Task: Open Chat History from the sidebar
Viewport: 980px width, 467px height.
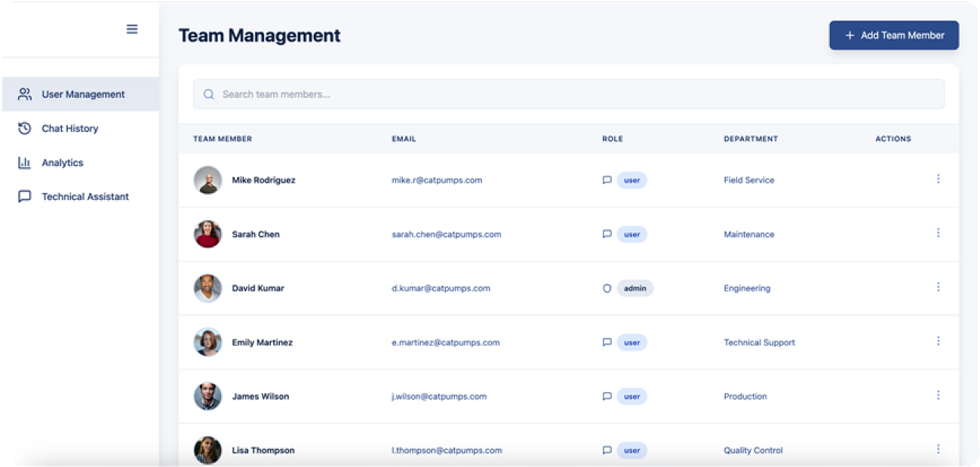Action: click(x=23, y=128)
